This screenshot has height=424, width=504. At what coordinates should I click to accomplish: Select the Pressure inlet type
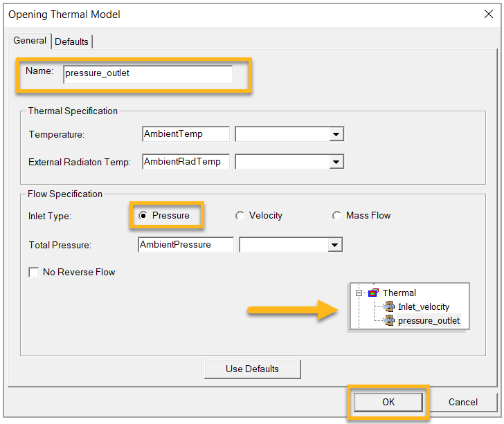tap(143, 216)
